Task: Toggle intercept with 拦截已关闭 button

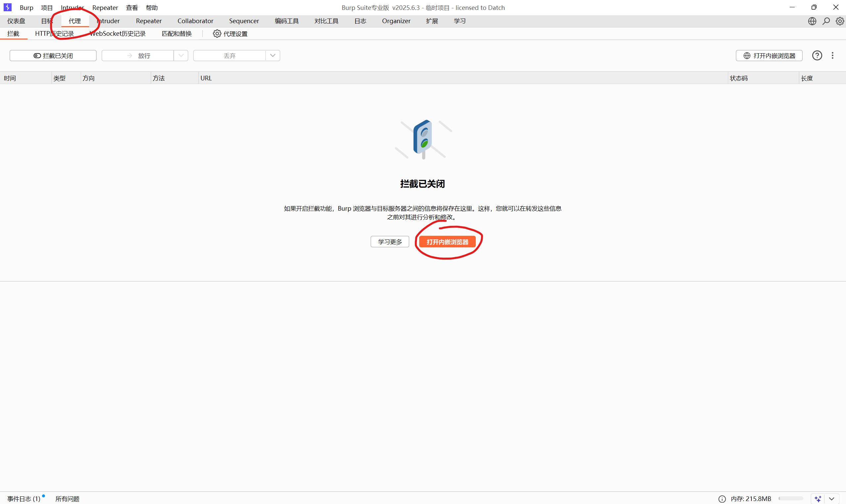Action: pyautogui.click(x=53, y=55)
